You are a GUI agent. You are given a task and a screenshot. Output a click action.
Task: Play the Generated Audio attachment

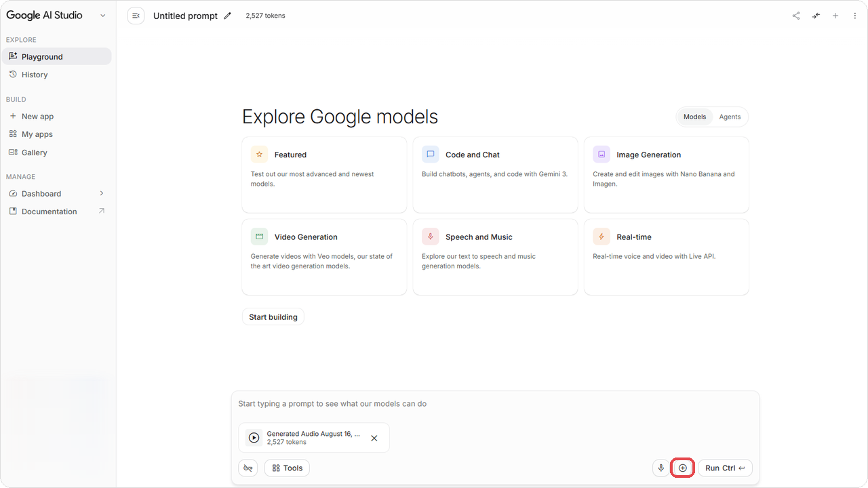[x=254, y=438]
